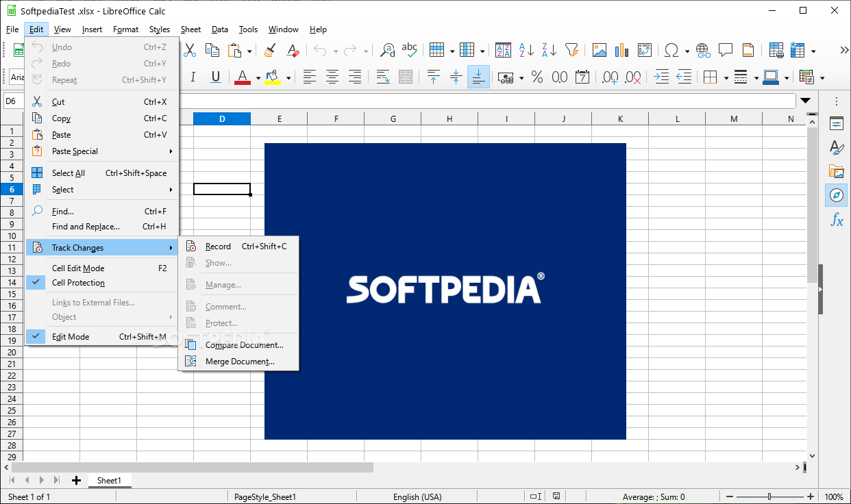
Task: Click the Pivot Table icon
Action: [x=645, y=50]
